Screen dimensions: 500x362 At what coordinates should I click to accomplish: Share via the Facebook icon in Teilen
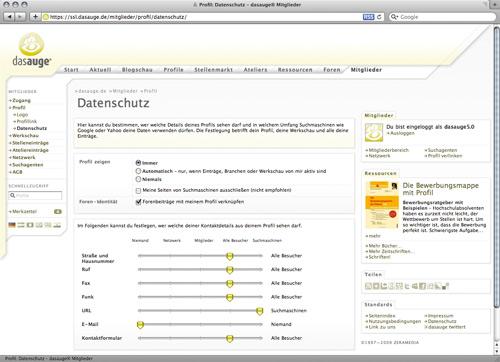pyautogui.click(x=422, y=286)
